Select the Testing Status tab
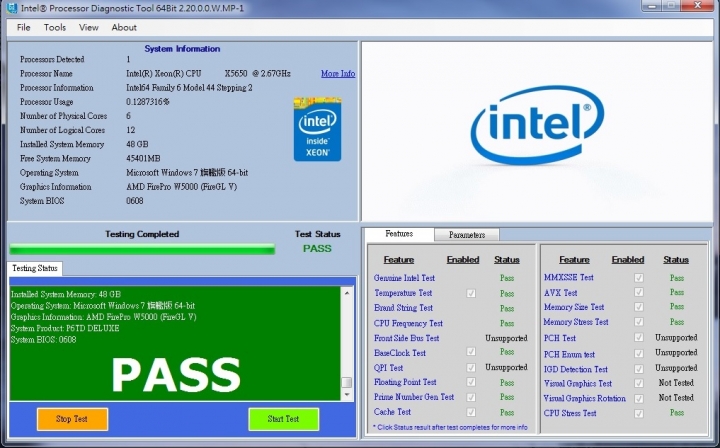Viewport: 720px width, 448px height. 35,269
